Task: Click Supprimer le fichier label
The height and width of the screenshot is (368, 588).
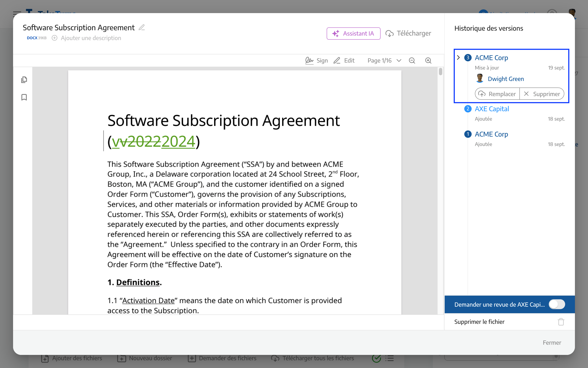Action: pos(479,322)
